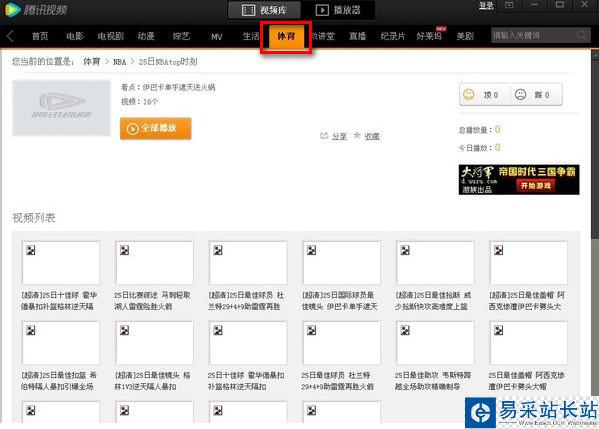Focus the keyword search input field

click(533, 36)
